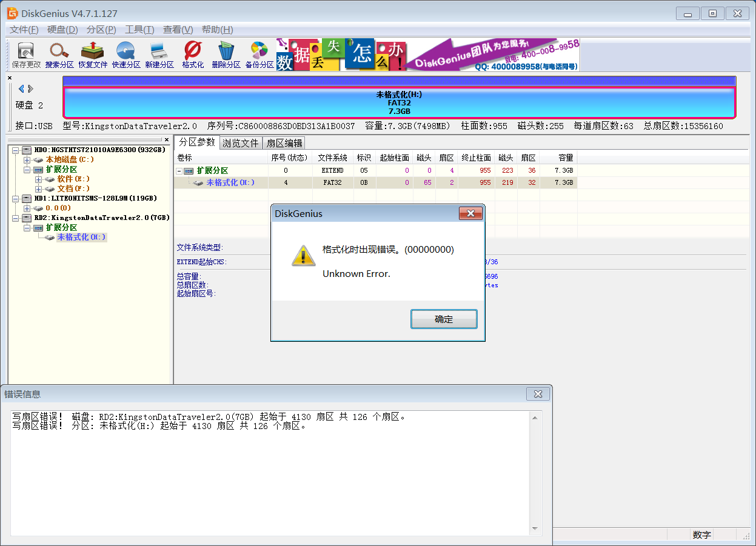The image size is (756, 546).
Task: Switch to the 浏览文件 tab
Action: pos(241,143)
